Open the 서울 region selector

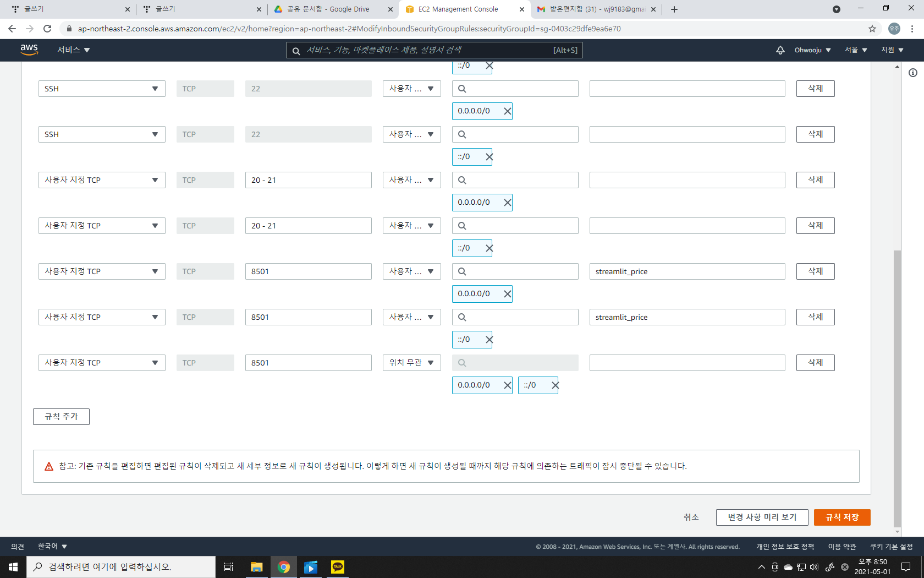pyautogui.click(x=856, y=50)
